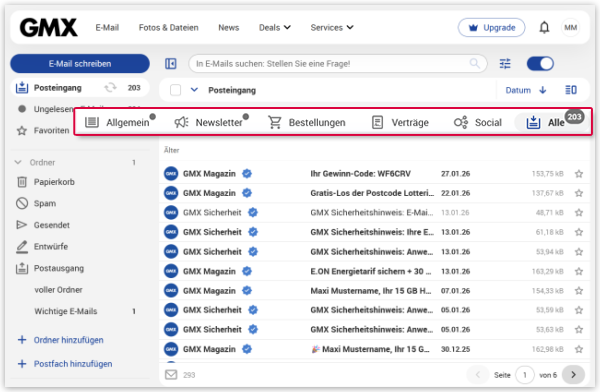
Task: Click the GMX logo
Action: pyautogui.click(x=49, y=28)
